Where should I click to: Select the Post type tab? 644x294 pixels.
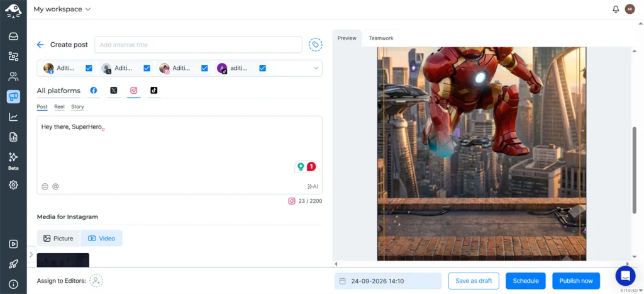(x=42, y=106)
